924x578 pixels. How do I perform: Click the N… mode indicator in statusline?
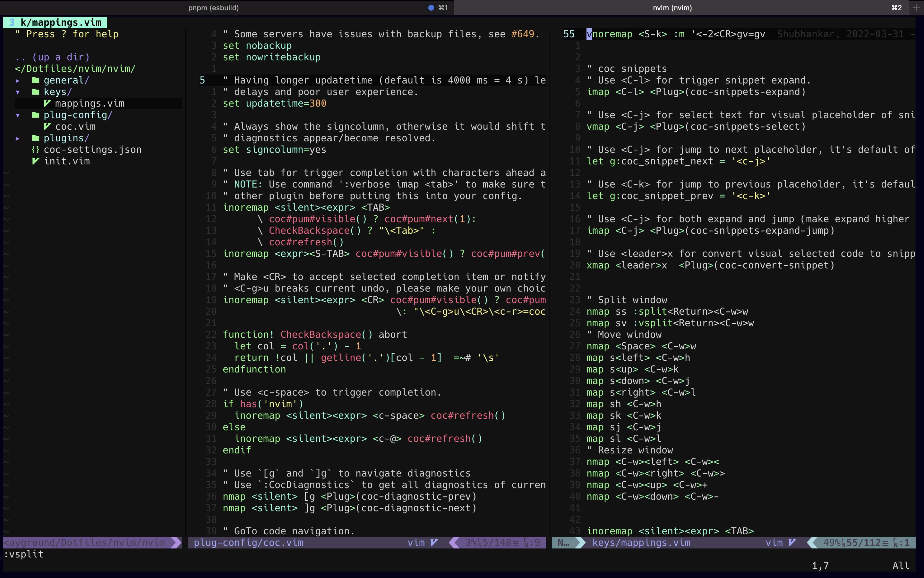[x=564, y=542]
